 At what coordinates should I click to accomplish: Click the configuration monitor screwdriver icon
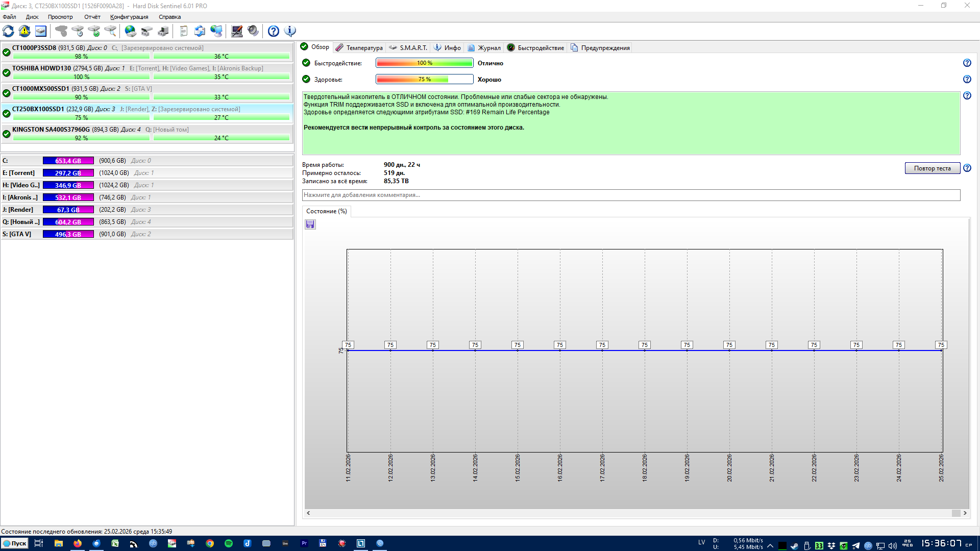[x=237, y=31]
